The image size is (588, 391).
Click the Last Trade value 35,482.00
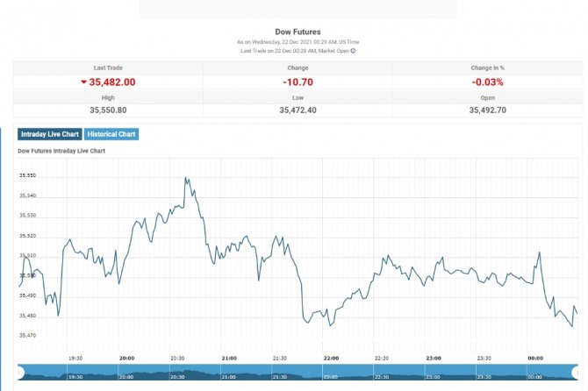click(112, 82)
